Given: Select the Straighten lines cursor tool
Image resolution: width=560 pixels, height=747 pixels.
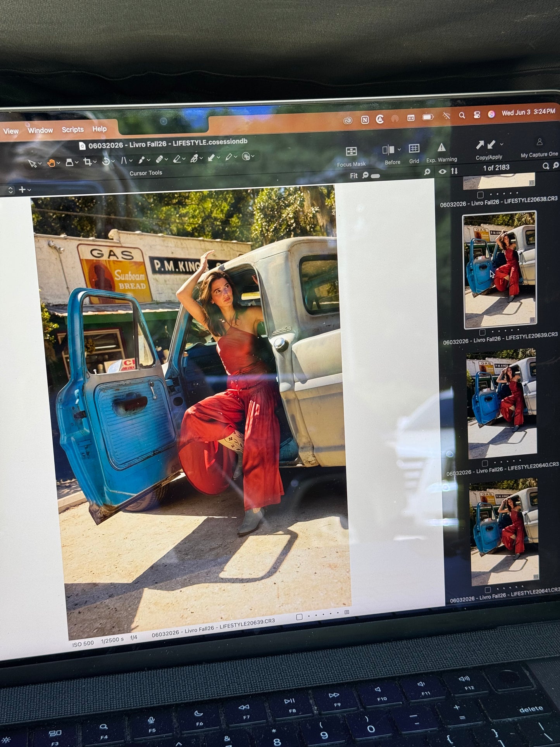Looking at the screenshot, I should coord(124,160).
